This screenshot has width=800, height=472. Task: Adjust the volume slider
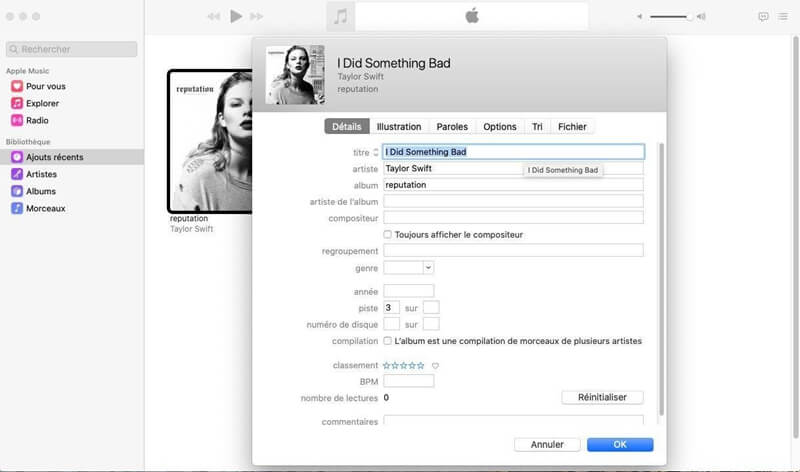tap(670, 17)
